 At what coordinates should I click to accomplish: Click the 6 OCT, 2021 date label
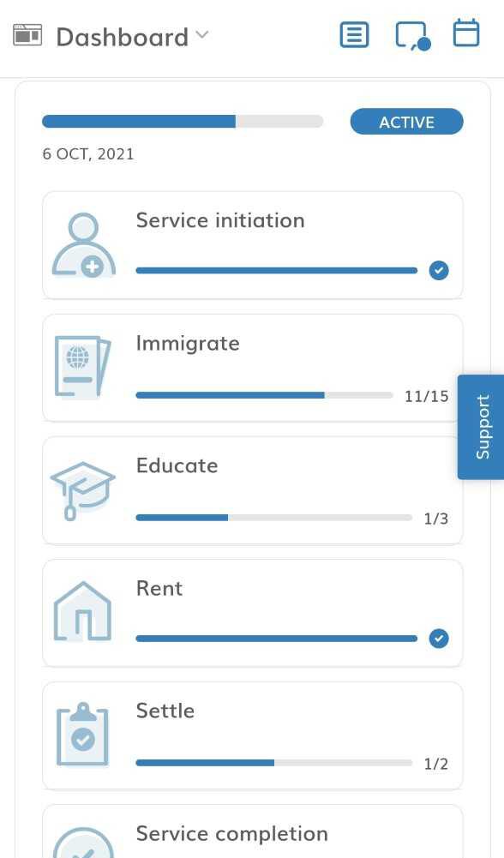click(88, 153)
